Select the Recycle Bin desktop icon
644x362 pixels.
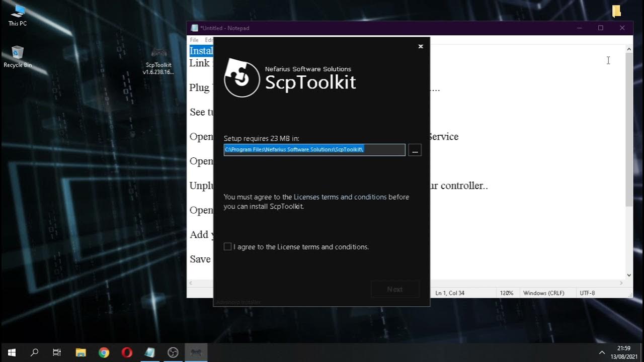(x=18, y=56)
